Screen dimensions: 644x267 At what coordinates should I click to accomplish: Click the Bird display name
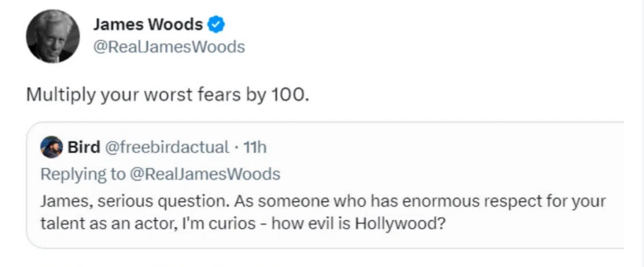[x=84, y=147]
